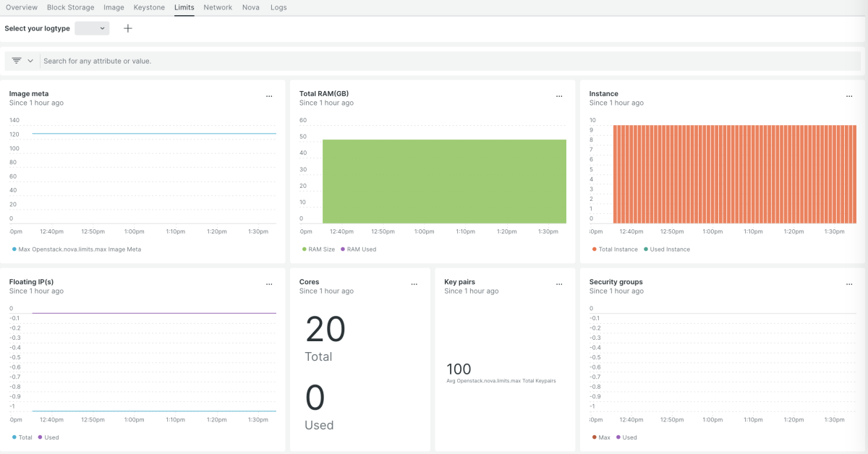The image size is (868, 454).
Task: Open the filter icon beside the search bar
Action: pos(15,61)
